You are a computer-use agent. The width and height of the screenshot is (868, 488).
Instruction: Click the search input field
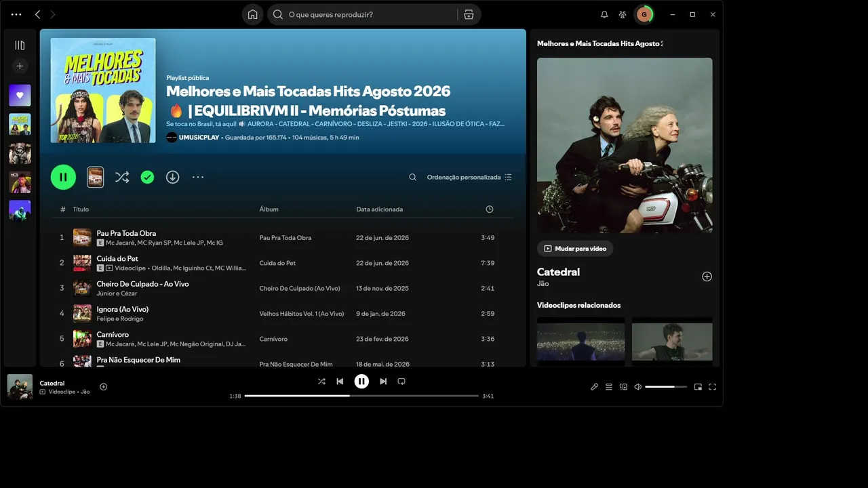point(372,14)
